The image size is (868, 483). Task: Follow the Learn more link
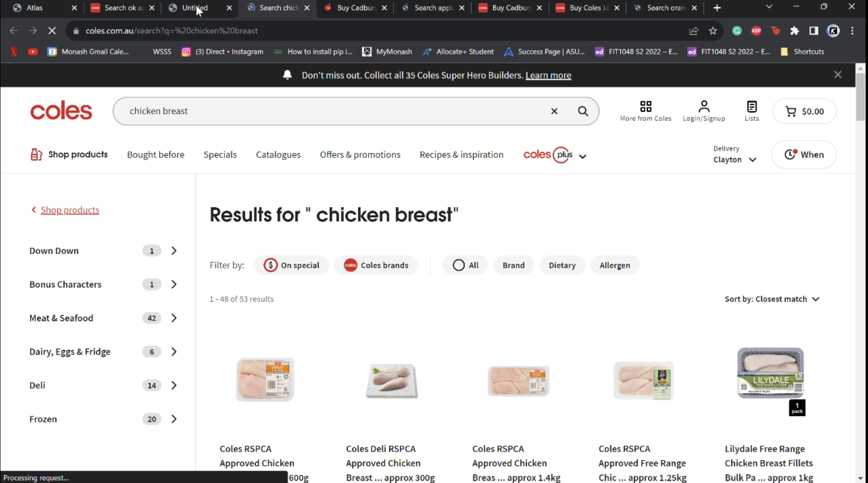548,75
